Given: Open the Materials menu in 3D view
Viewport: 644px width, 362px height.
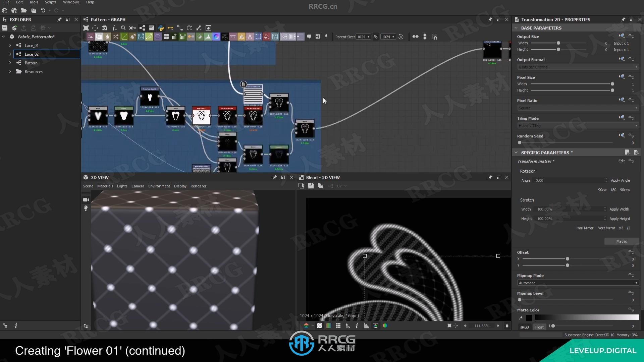Looking at the screenshot, I should (x=105, y=186).
